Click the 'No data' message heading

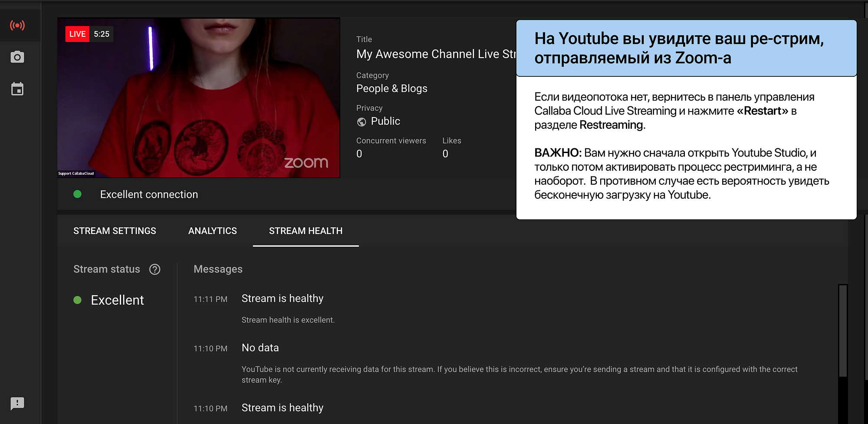tap(260, 348)
